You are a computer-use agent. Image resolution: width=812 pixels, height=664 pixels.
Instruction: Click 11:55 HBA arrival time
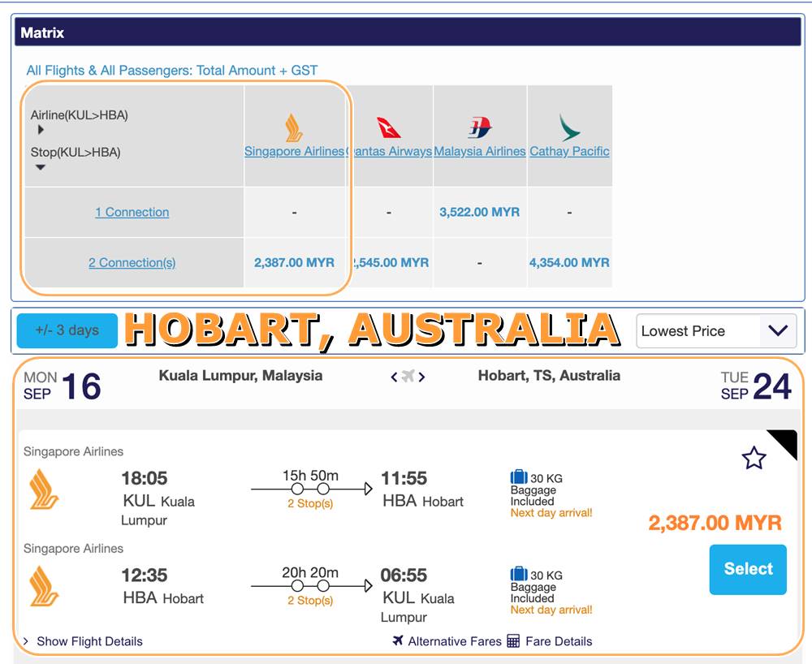point(404,478)
